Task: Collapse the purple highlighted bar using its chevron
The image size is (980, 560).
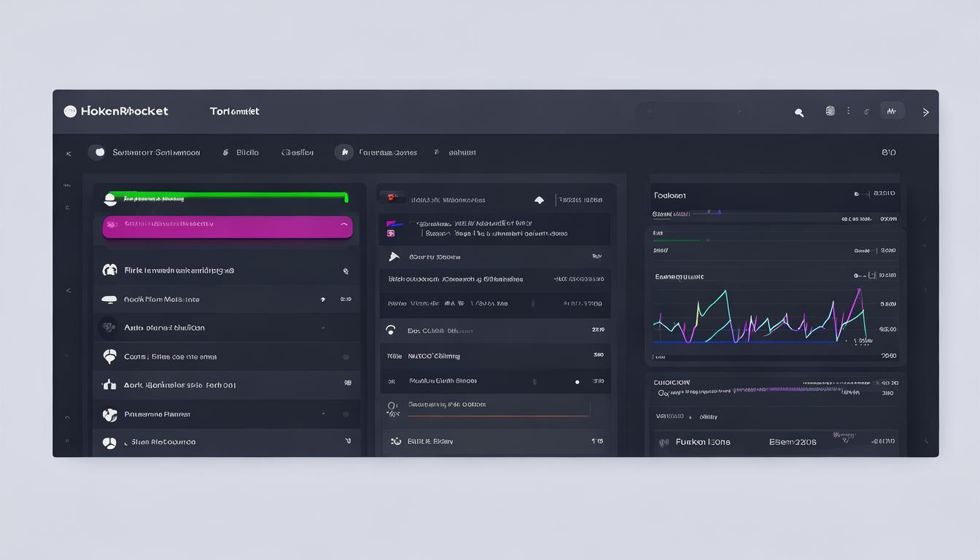Action: click(343, 226)
